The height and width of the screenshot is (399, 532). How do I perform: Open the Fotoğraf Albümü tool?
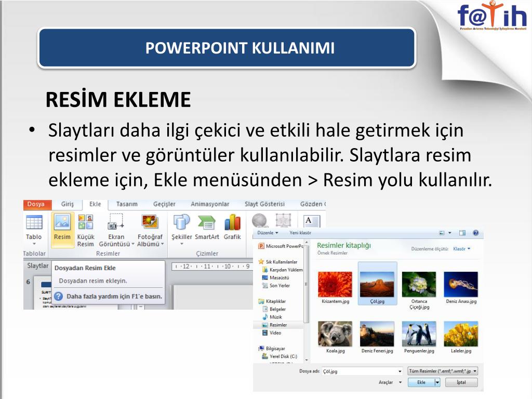[150, 222]
